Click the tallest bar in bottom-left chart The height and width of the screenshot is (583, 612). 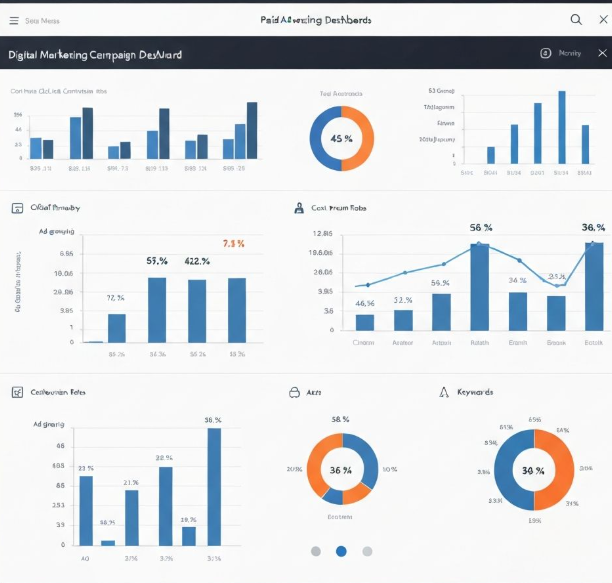tap(214, 487)
